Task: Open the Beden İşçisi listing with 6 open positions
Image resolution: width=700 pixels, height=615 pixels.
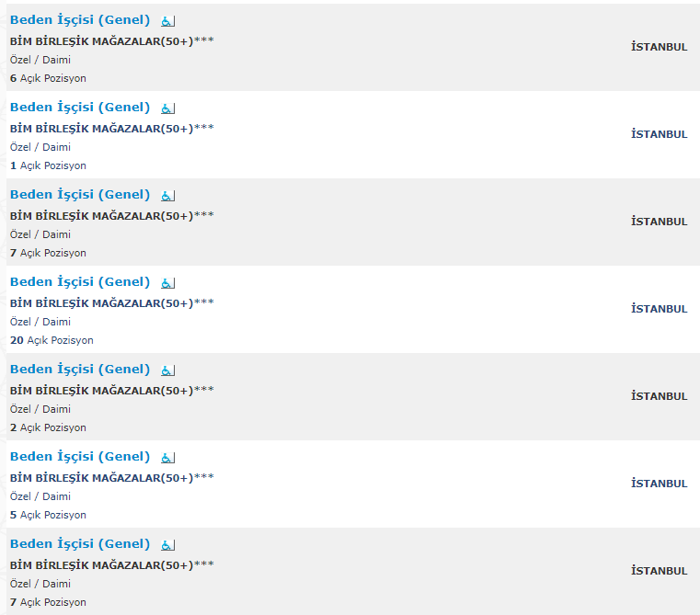Action: [x=80, y=20]
